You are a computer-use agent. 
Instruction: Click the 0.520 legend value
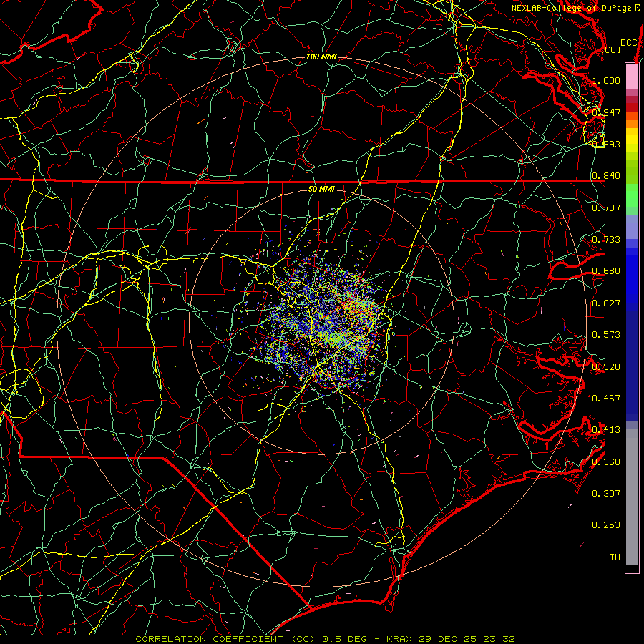[x=606, y=367]
